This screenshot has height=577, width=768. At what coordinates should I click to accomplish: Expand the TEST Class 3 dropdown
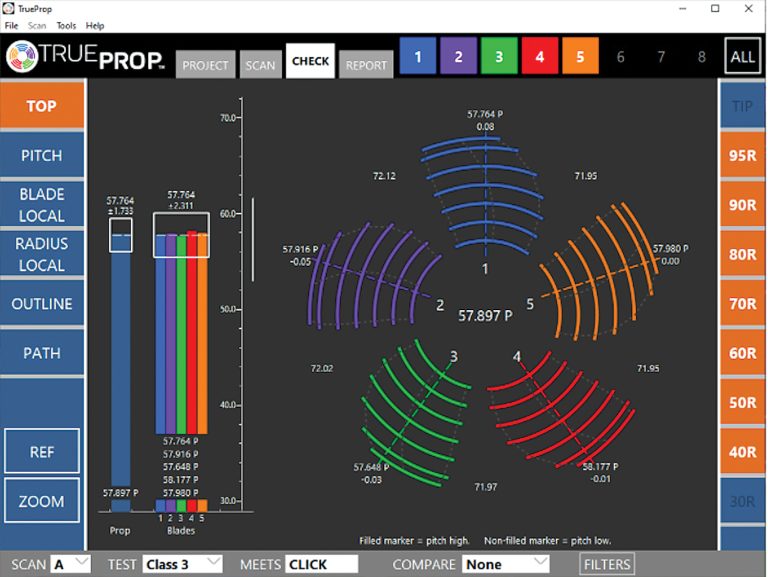(x=182, y=564)
